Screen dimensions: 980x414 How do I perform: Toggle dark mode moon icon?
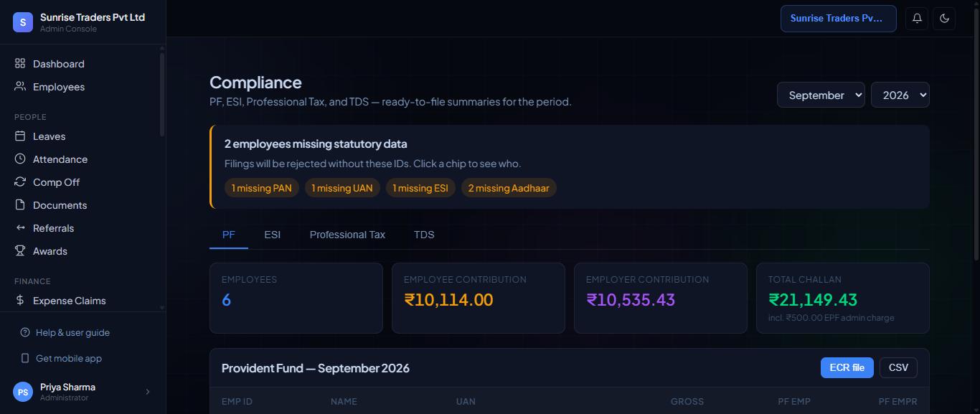944,19
